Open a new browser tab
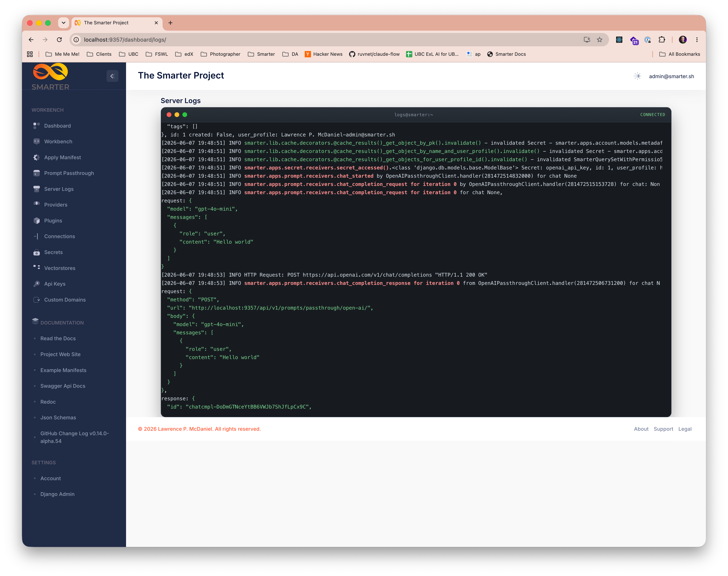Viewport: 728px width, 576px height. point(170,23)
